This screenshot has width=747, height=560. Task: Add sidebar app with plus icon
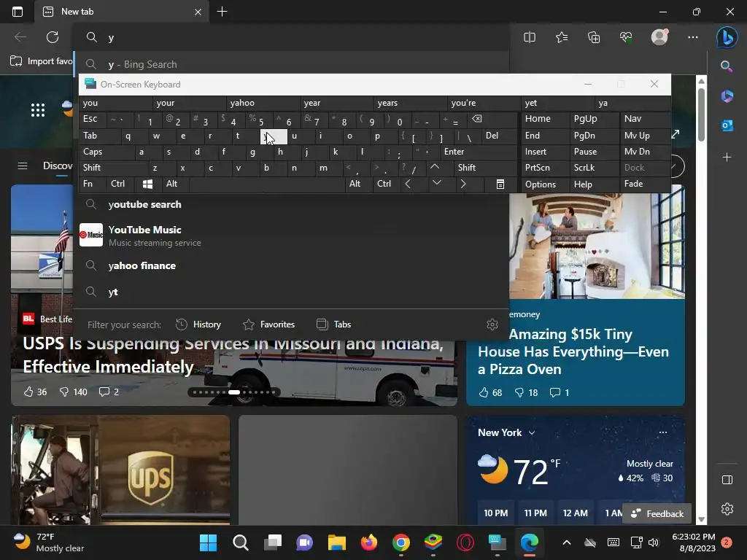(x=727, y=157)
